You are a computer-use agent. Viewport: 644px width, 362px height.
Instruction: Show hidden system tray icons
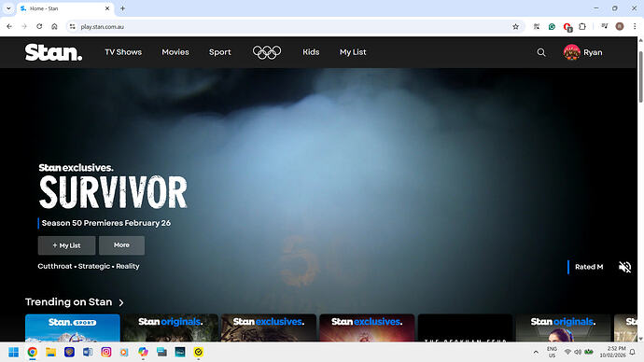point(536,352)
